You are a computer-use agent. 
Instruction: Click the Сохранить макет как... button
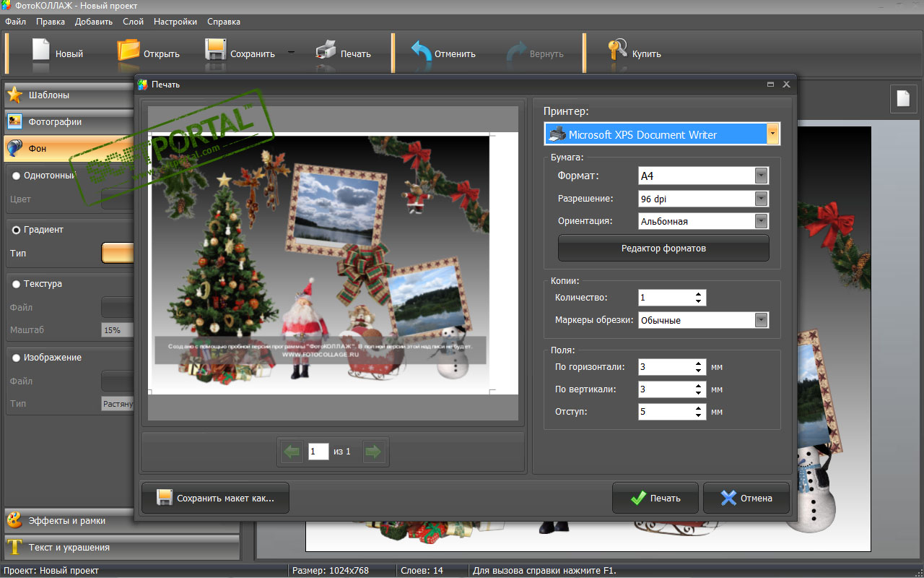pyautogui.click(x=215, y=498)
